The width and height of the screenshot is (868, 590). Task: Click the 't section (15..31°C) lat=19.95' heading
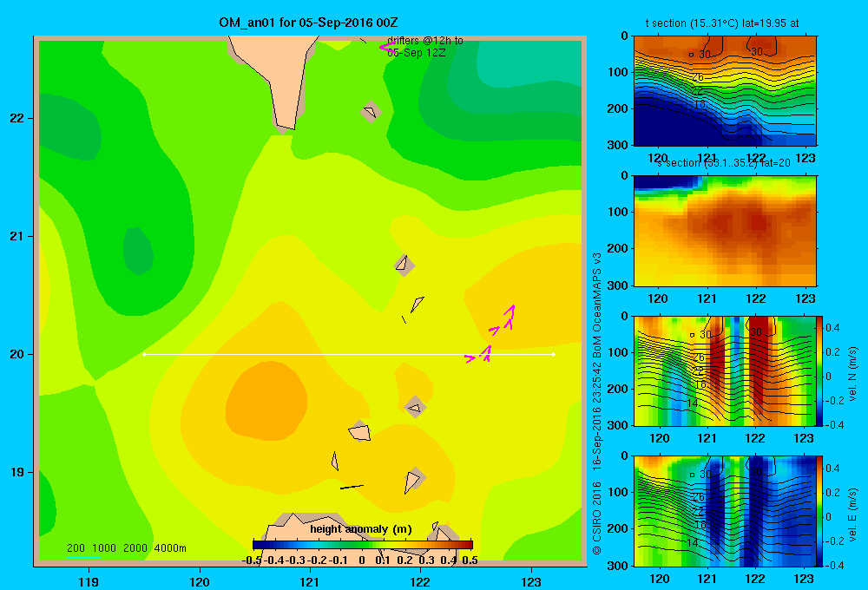[x=722, y=23]
